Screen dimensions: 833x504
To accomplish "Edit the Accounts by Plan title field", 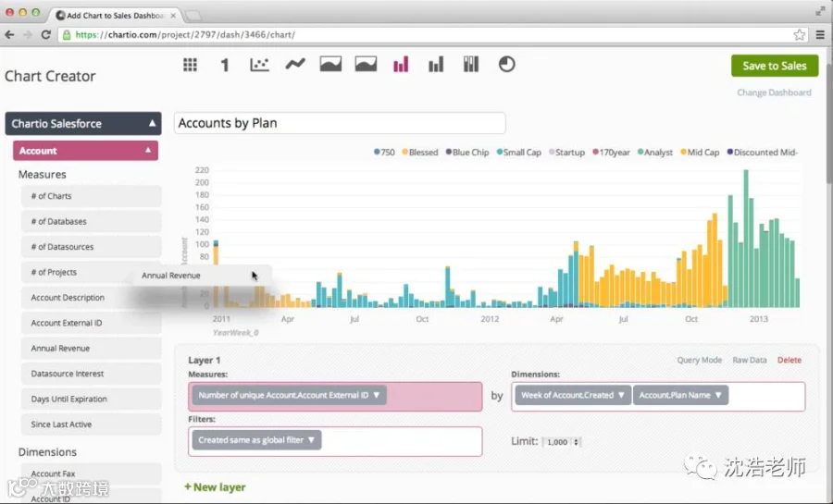I will pyautogui.click(x=340, y=123).
